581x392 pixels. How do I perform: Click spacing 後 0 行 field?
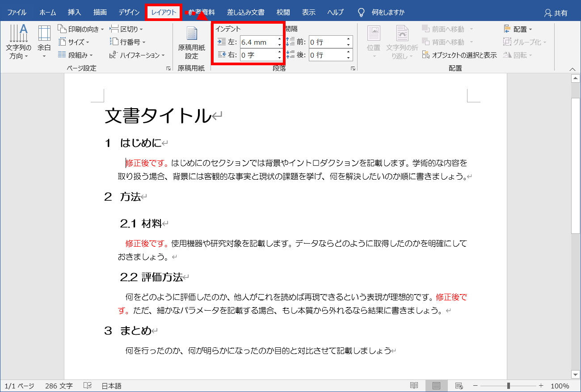coord(327,55)
